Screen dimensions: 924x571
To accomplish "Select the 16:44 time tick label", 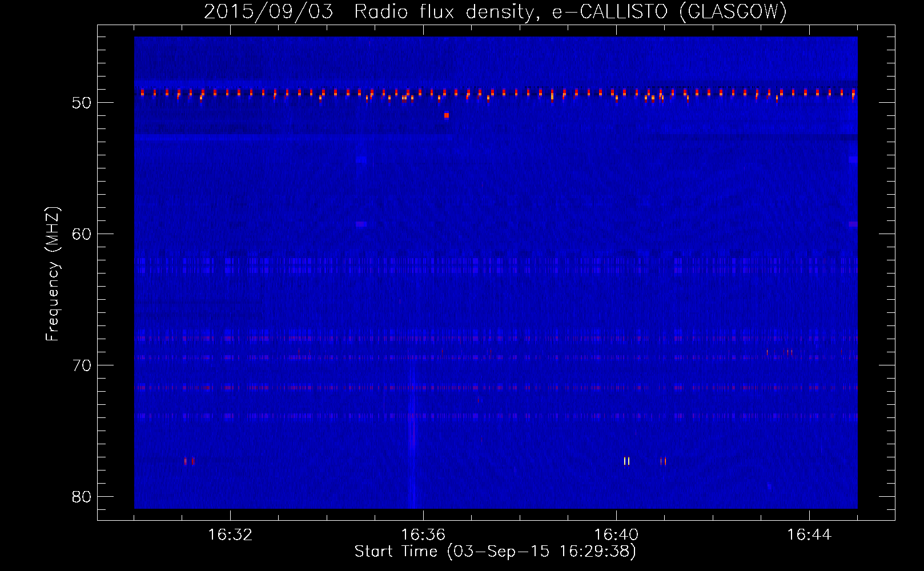I will 809,535.
